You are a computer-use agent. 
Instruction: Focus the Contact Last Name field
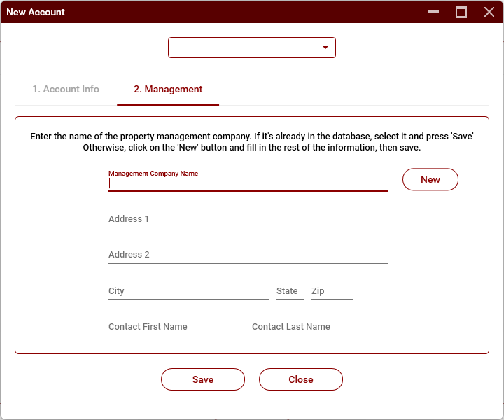(x=319, y=327)
